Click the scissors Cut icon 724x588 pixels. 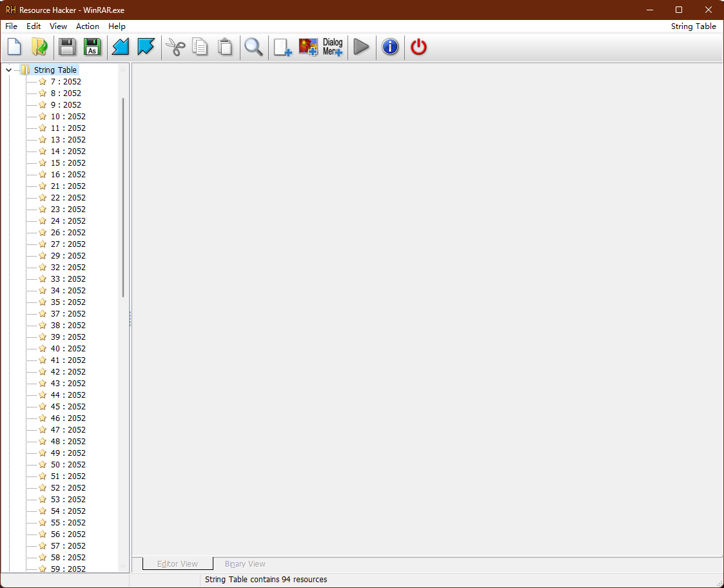click(175, 47)
